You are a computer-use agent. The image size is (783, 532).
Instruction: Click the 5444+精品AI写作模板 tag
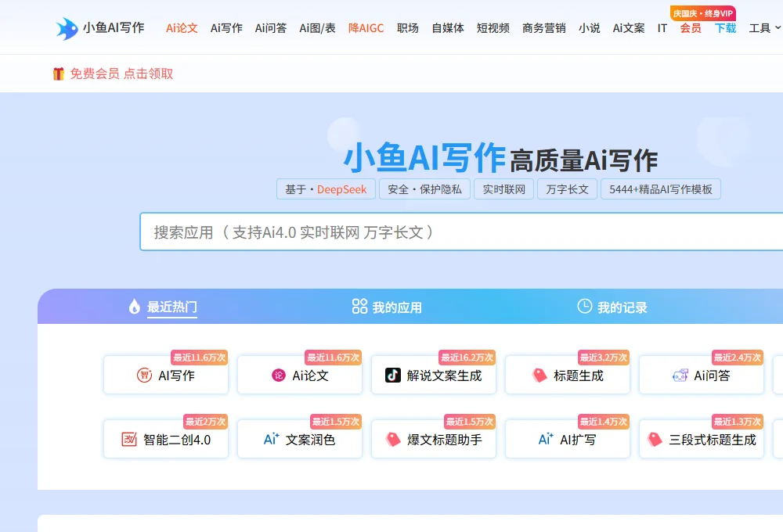click(661, 189)
